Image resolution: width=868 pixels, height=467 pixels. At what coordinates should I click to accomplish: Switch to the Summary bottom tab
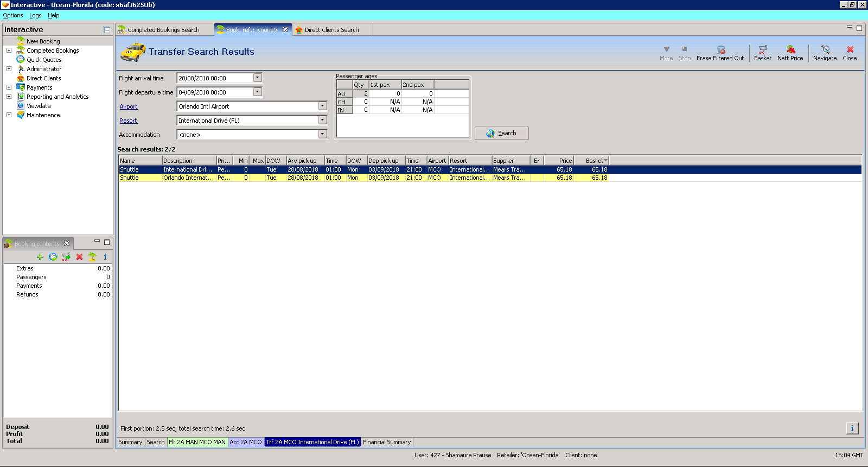point(130,442)
